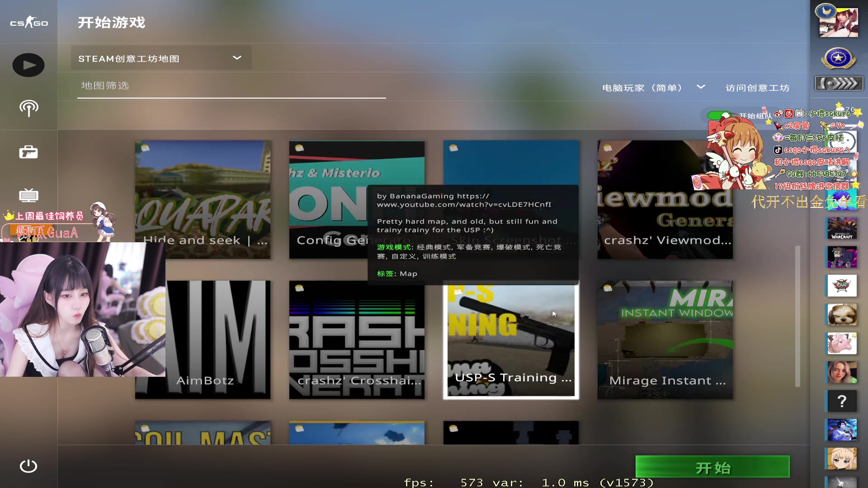The height and width of the screenshot is (488, 868).
Task: Click the power quit icon
Action: 28,466
